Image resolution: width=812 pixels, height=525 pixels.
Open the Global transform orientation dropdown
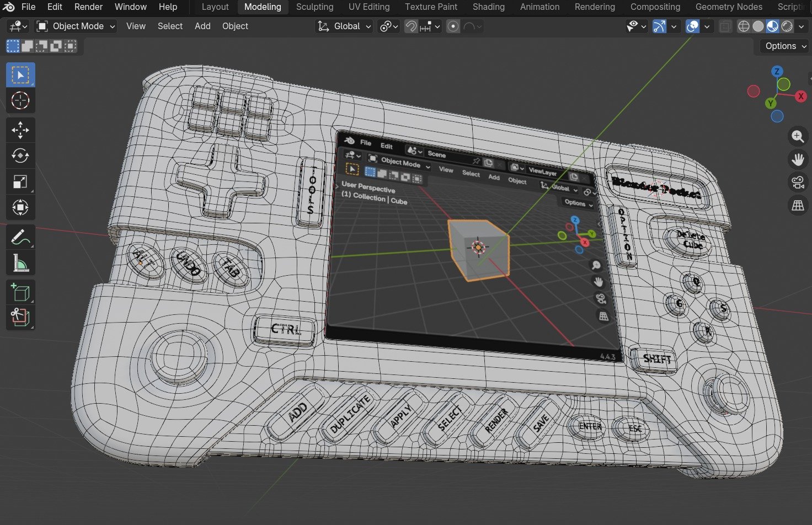344,26
